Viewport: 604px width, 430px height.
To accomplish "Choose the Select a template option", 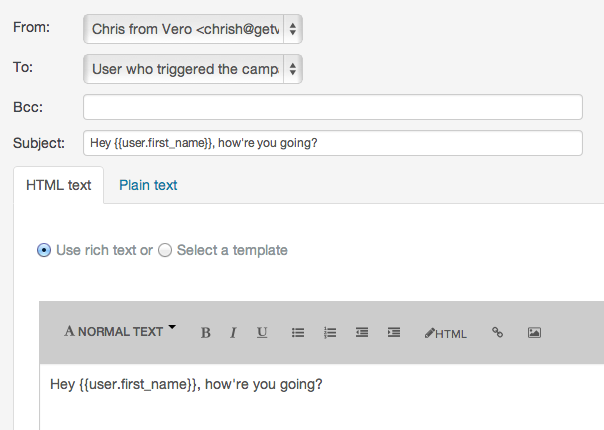I will tap(166, 250).
